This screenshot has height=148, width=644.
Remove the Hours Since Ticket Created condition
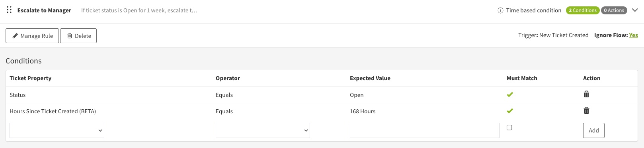click(x=586, y=111)
